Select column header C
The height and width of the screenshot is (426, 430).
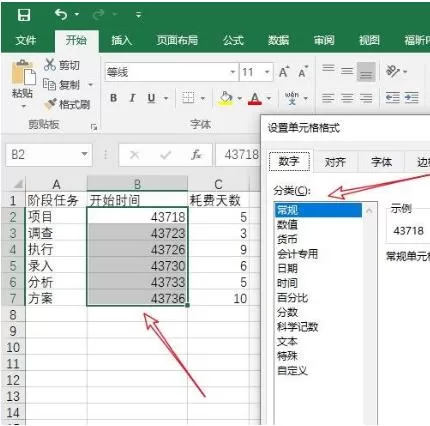[218, 184]
